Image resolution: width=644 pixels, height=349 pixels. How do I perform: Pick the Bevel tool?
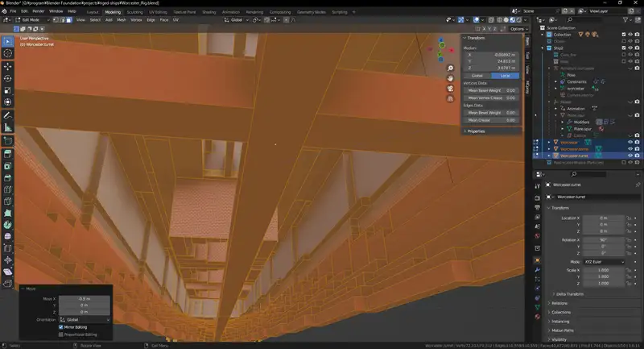click(7, 178)
